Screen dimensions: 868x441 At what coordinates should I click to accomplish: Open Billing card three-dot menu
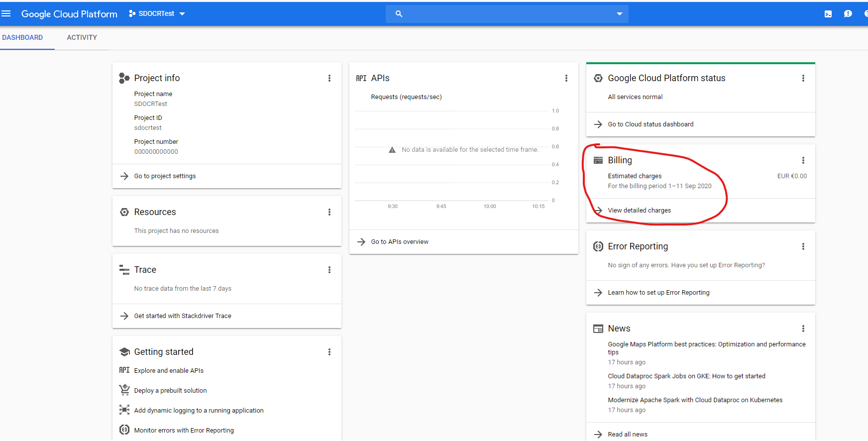(803, 160)
